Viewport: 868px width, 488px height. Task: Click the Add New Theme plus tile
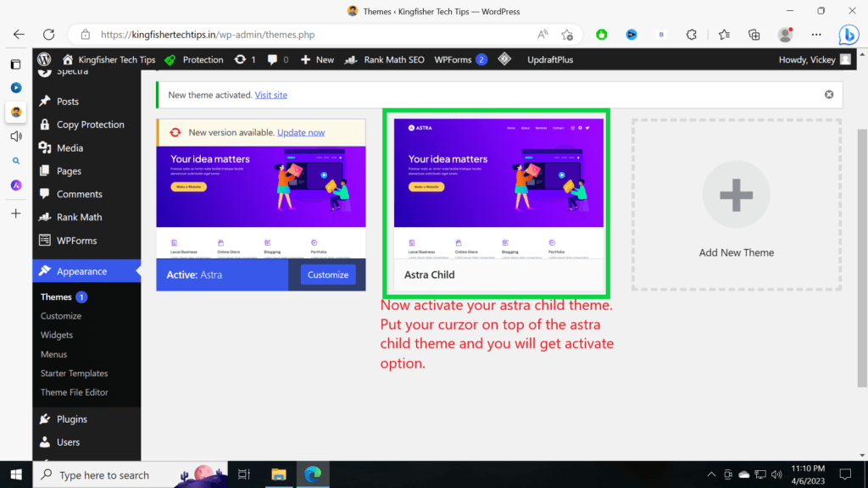pyautogui.click(x=736, y=204)
